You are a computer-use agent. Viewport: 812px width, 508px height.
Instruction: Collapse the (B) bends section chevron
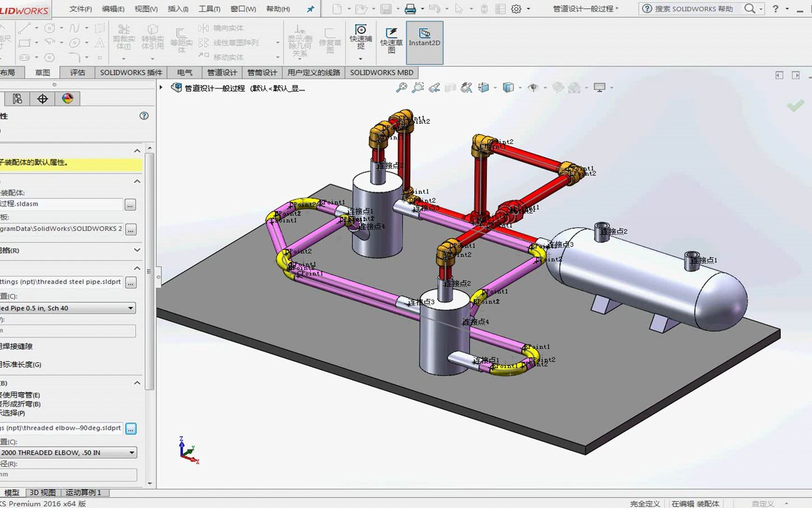pos(137,383)
